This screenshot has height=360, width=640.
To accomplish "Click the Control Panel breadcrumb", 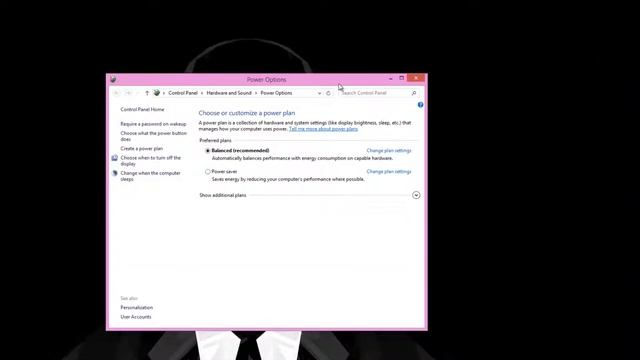I will click(183, 93).
